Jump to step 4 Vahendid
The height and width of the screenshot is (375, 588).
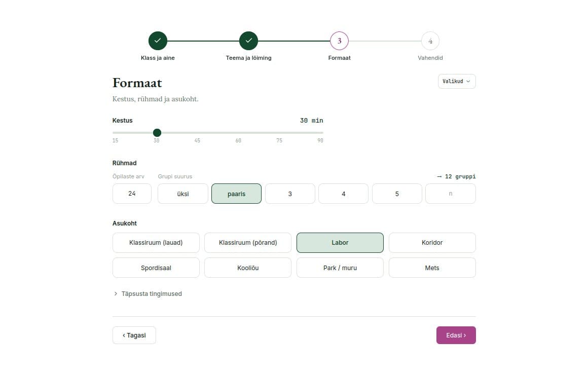pyautogui.click(x=430, y=41)
